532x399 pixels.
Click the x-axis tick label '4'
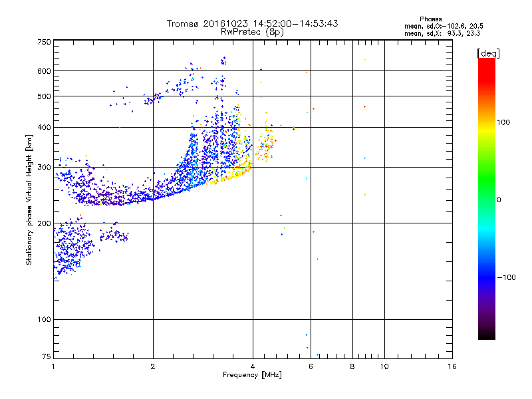coord(253,366)
